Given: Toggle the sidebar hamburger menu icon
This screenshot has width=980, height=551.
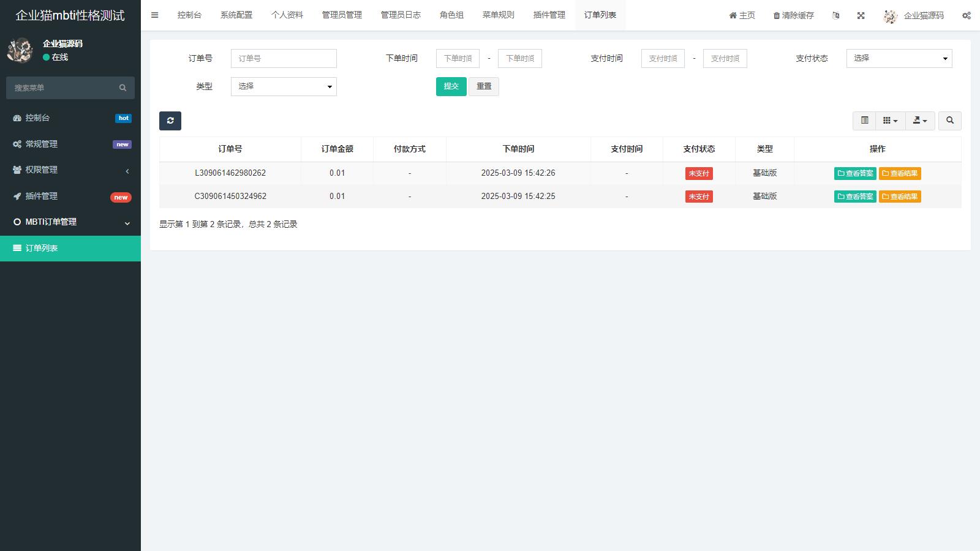Looking at the screenshot, I should point(155,15).
